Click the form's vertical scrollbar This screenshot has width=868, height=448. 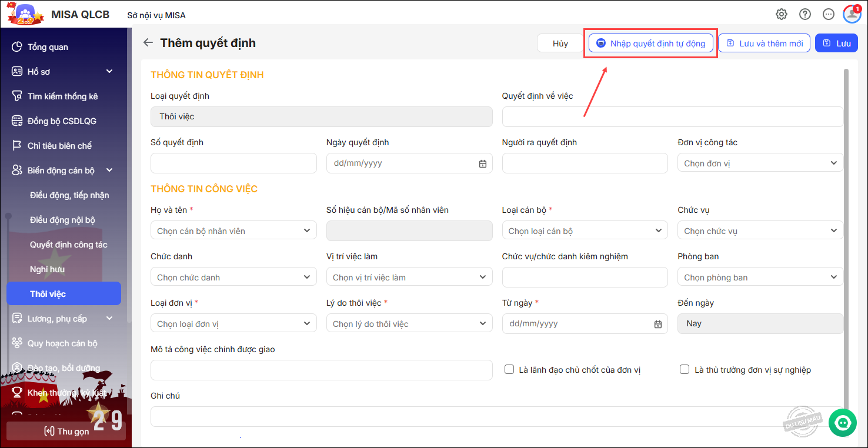[846, 235]
